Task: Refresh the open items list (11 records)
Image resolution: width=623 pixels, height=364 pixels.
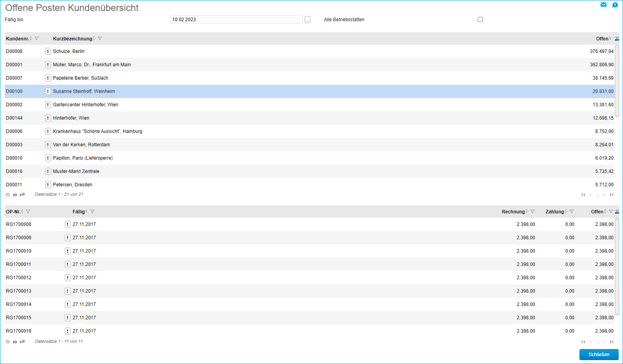Action: 8,342
